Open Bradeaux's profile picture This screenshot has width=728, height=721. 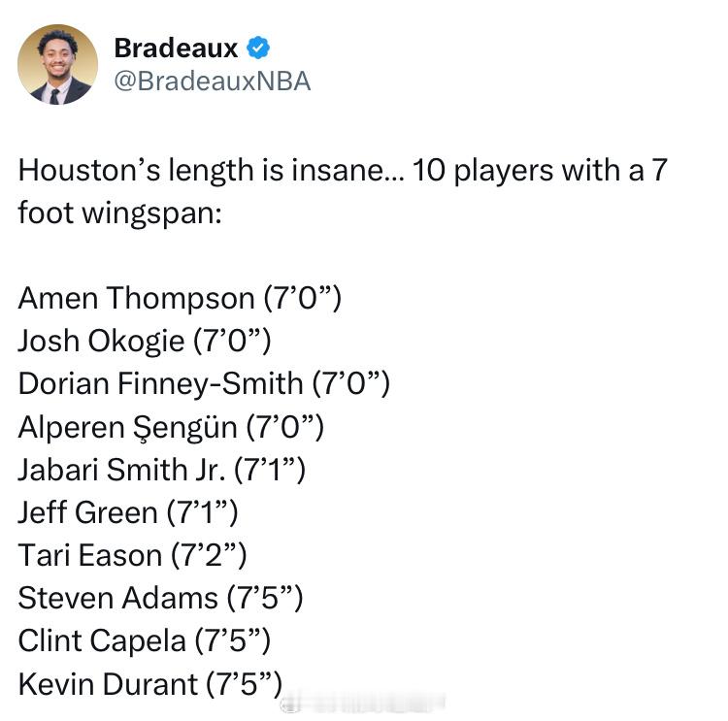click(57, 65)
